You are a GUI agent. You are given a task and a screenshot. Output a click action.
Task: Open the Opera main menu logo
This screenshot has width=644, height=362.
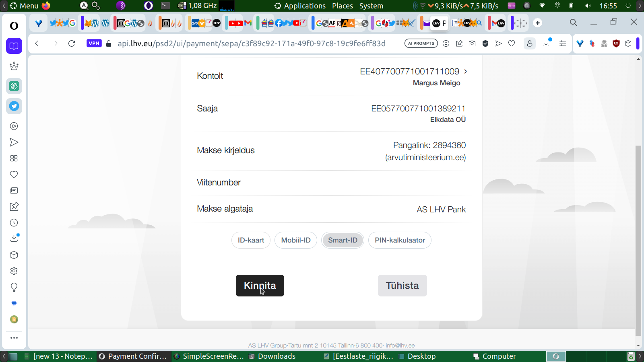(x=14, y=26)
